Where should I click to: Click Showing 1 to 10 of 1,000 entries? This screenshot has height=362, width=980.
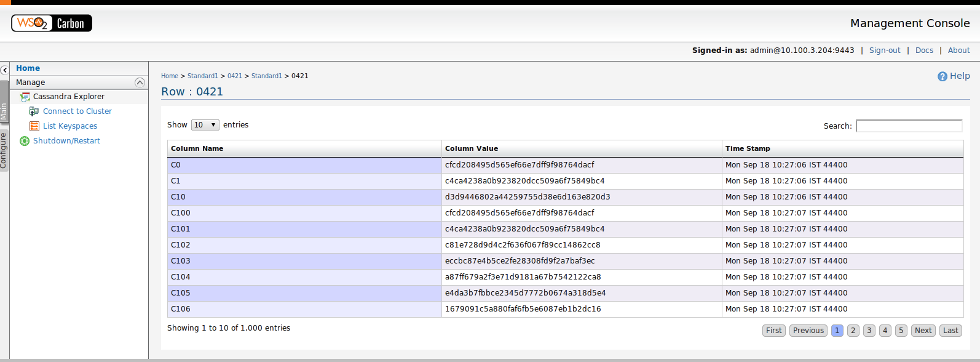click(229, 328)
